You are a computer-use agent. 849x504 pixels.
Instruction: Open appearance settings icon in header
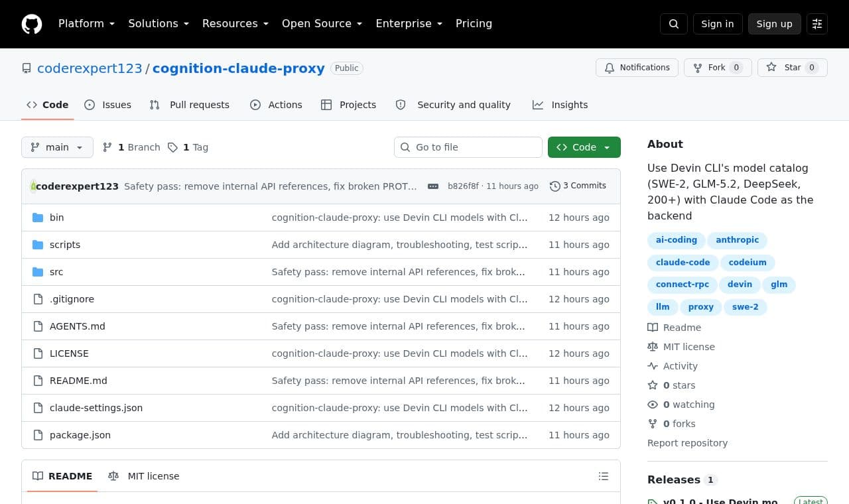[x=817, y=24]
